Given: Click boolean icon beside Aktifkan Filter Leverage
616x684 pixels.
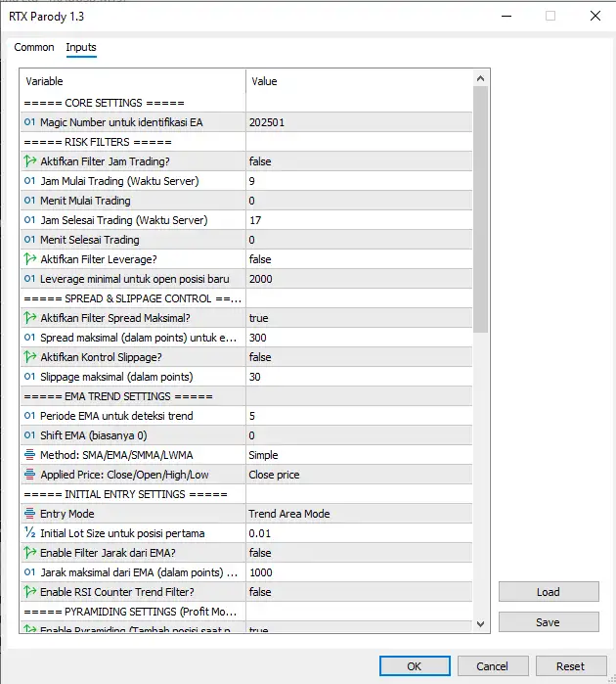Looking at the screenshot, I should (29, 259).
